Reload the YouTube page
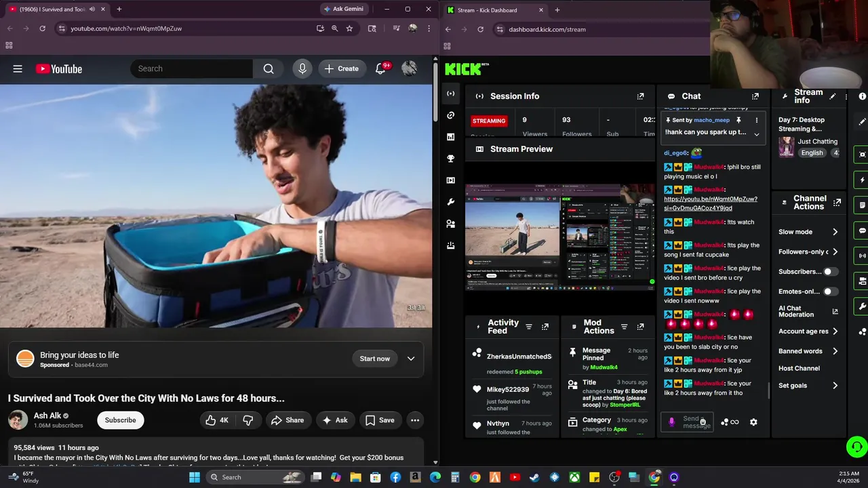 click(42, 28)
